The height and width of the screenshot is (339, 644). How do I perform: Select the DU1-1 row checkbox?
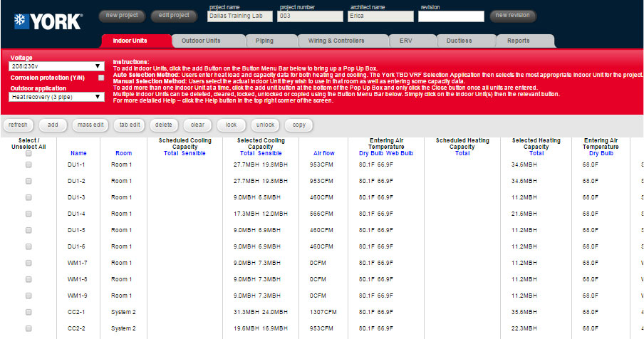pos(28,165)
